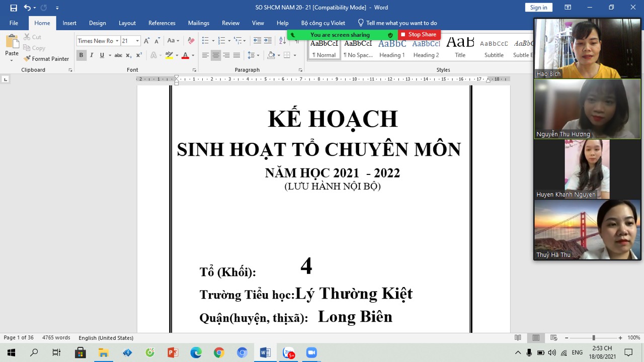Toggle Bold formatting off
This screenshot has height=362, width=644.
(81, 55)
